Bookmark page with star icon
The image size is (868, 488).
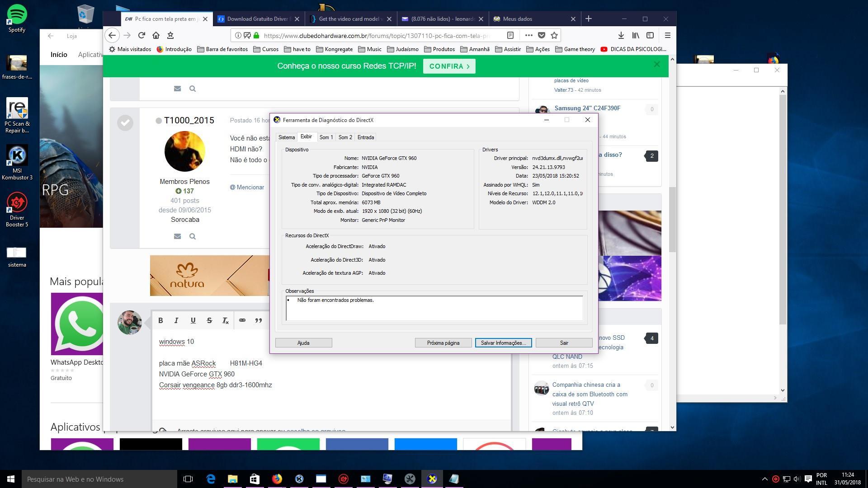click(x=554, y=35)
